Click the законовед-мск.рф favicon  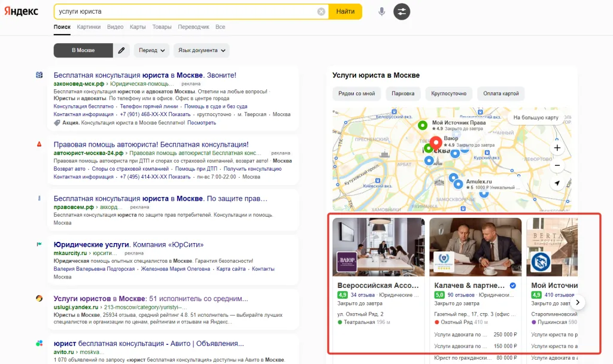coord(39,75)
